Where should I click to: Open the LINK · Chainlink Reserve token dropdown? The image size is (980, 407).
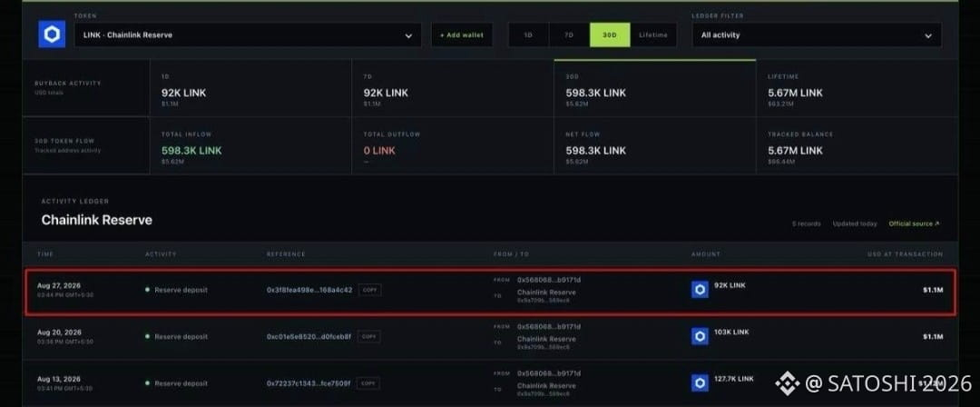click(248, 35)
